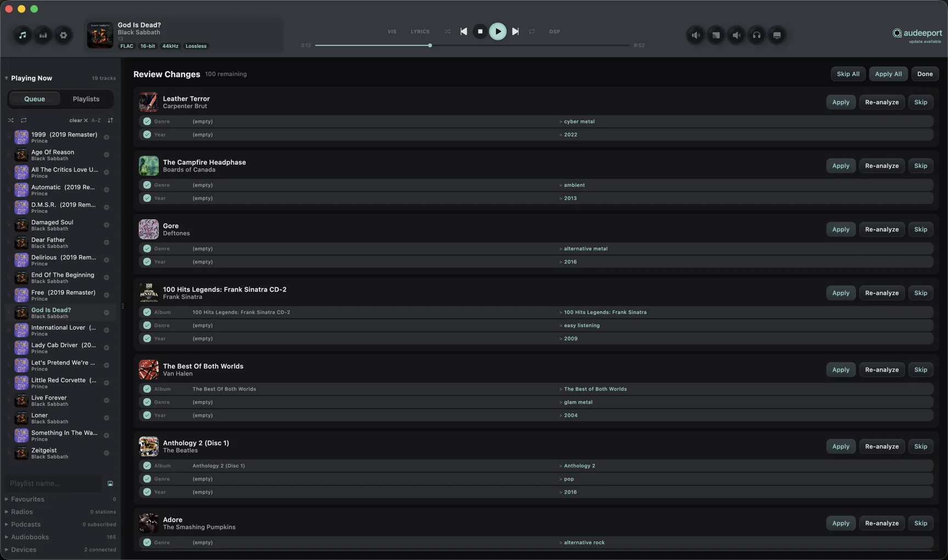Sort the queue A-Z

pyautogui.click(x=96, y=120)
